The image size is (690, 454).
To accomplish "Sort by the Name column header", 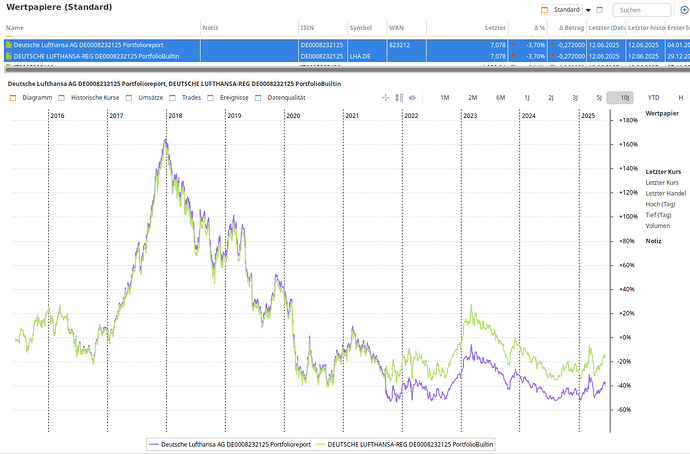I will coord(102,28).
